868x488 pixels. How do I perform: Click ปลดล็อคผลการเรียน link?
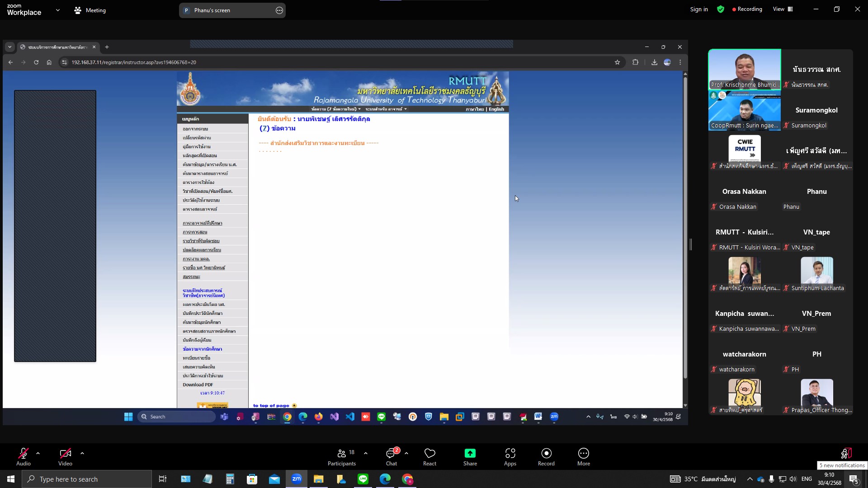pos(202,250)
